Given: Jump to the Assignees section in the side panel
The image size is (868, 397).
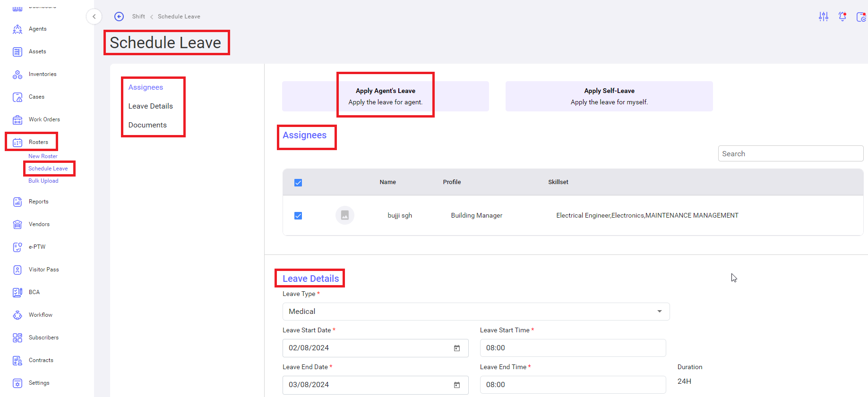Looking at the screenshot, I should [146, 87].
